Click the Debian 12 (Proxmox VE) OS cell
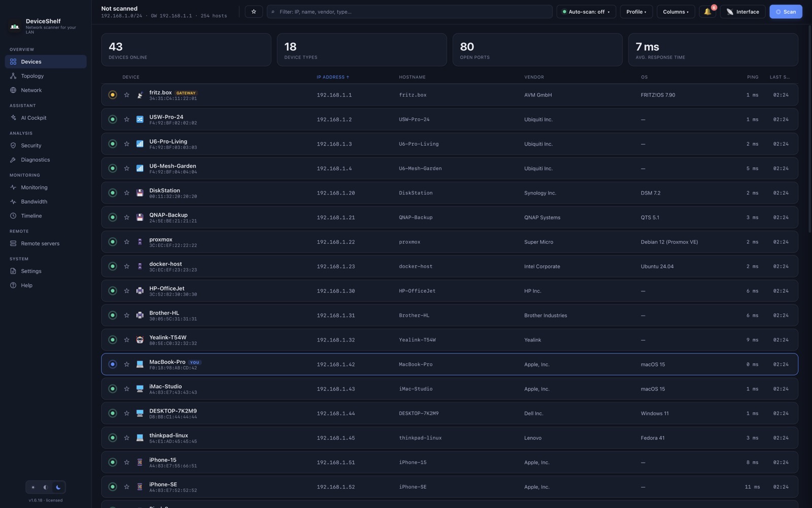The image size is (812, 508). coord(669,242)
